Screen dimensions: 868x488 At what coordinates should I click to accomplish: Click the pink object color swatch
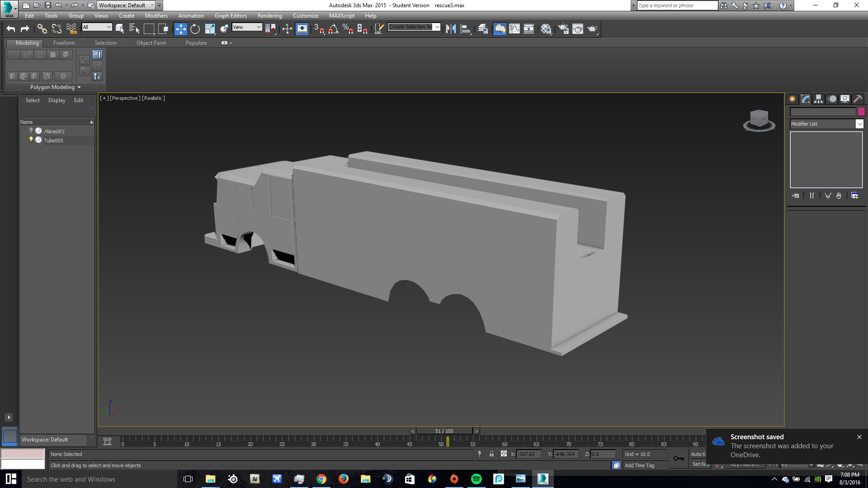861,112
